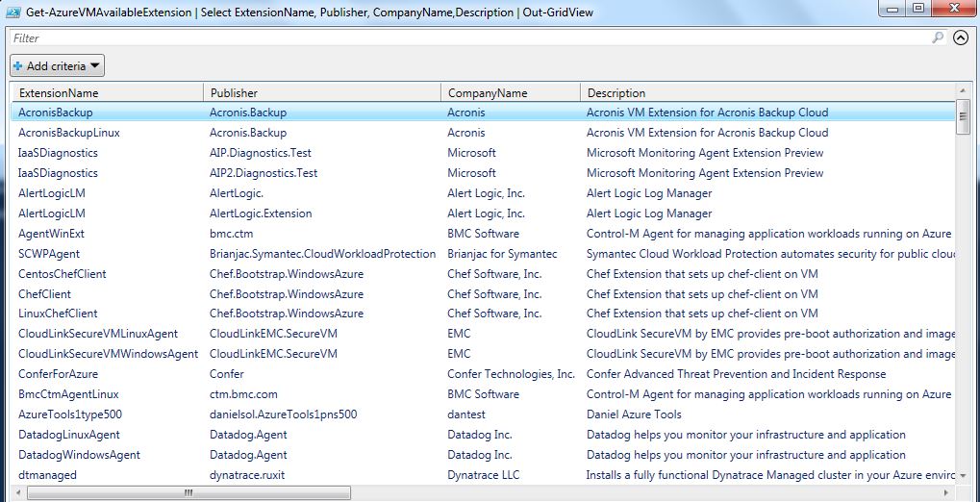Click danielsol.AzureTools1pns500 publisher cell

click(x=283, y=414)
